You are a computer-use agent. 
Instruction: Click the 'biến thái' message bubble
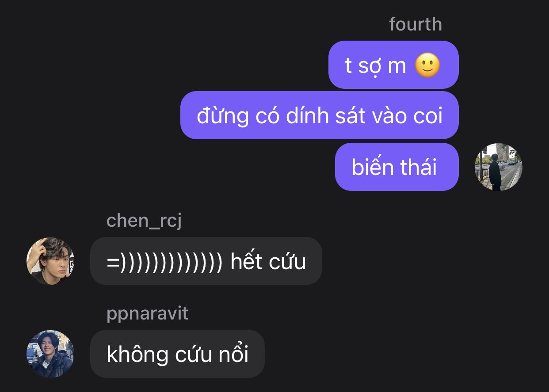(x=396, y=167)
